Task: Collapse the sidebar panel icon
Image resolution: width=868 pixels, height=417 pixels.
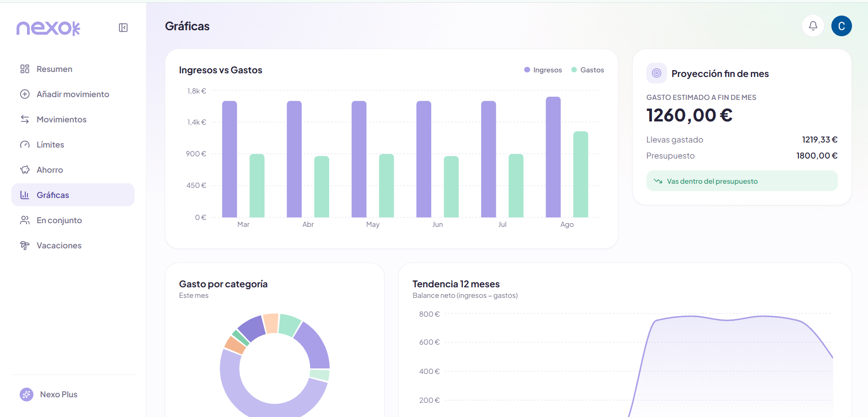Action: [x=123, y=28]
